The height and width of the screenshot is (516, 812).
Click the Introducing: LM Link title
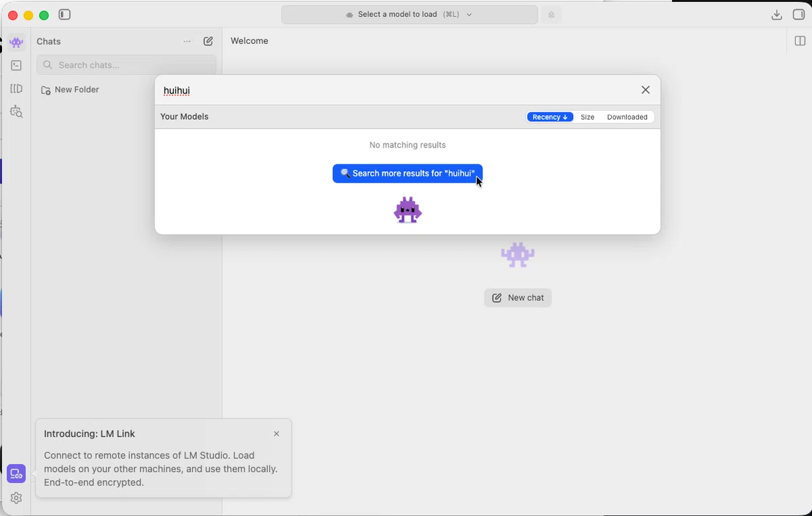tap(89, 434)
